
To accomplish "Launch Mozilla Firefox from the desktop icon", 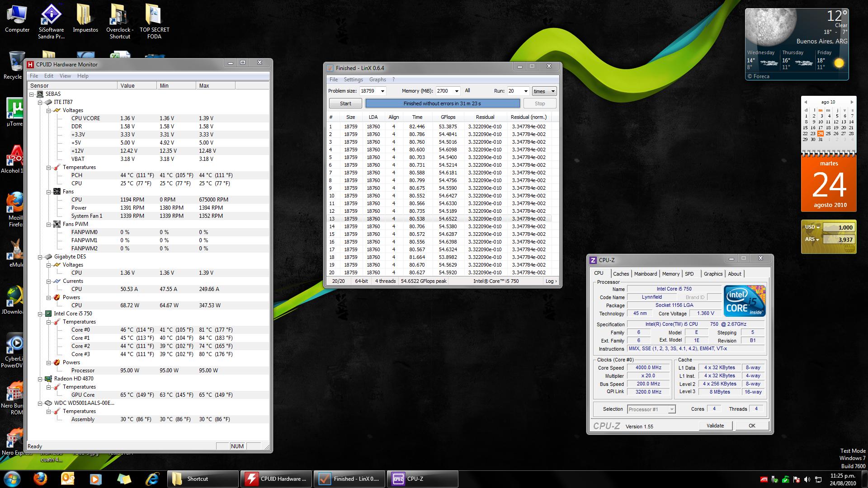I will coord(14,210).
